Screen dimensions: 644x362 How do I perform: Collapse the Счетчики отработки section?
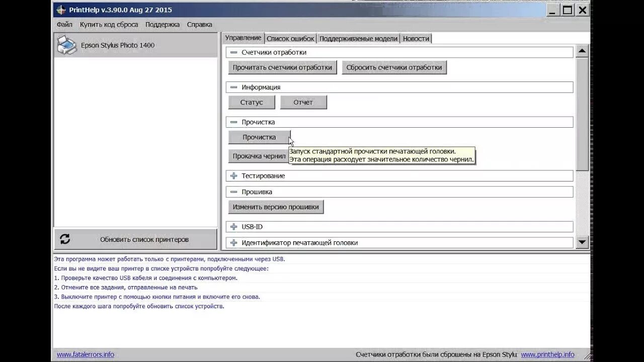click(x=233, y=52)
